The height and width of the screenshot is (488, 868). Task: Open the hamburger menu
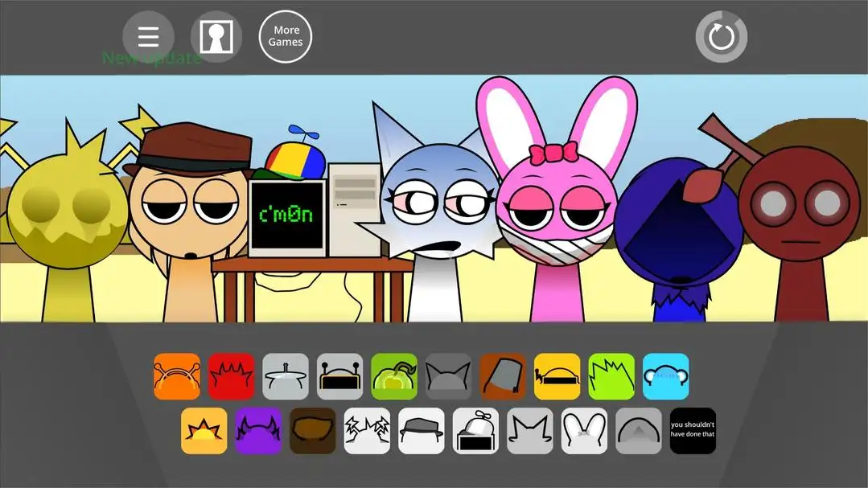148,37
